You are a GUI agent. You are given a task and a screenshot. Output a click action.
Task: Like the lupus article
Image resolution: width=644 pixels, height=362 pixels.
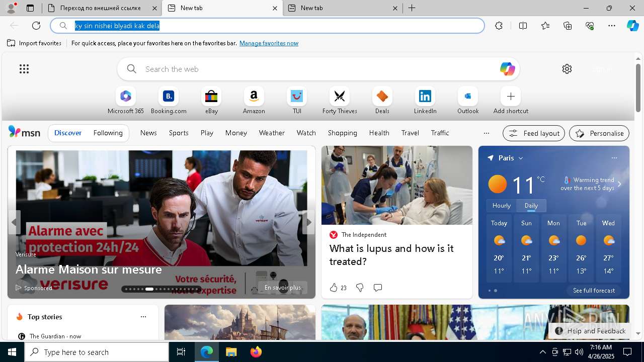338,288
